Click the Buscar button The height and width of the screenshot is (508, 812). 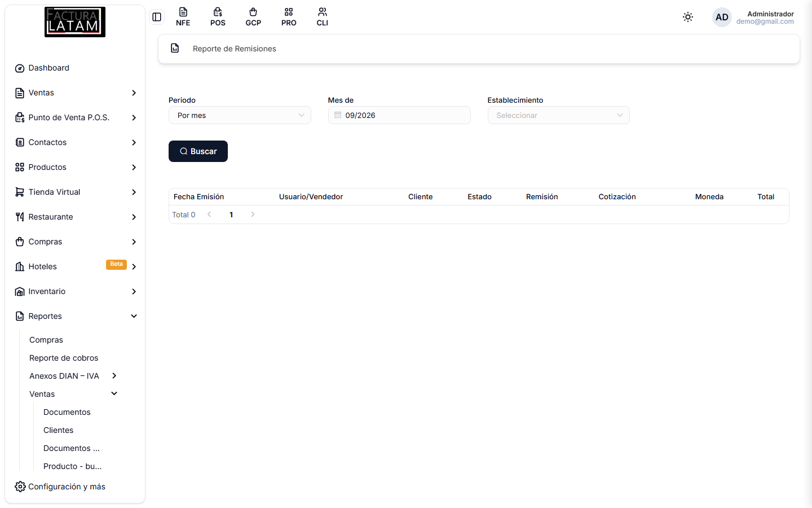tap(198, 151)
